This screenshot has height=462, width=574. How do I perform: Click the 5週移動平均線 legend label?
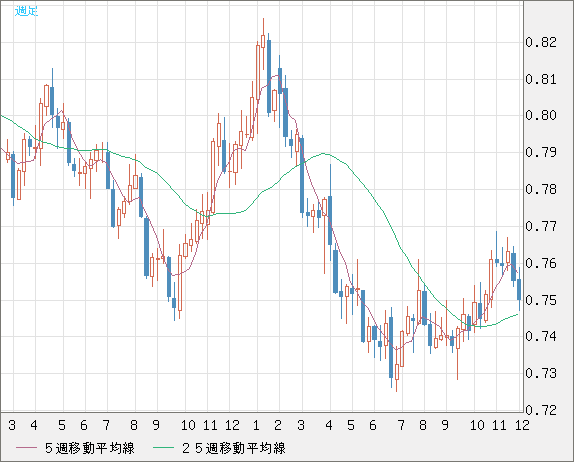click(x=90, y=448)
